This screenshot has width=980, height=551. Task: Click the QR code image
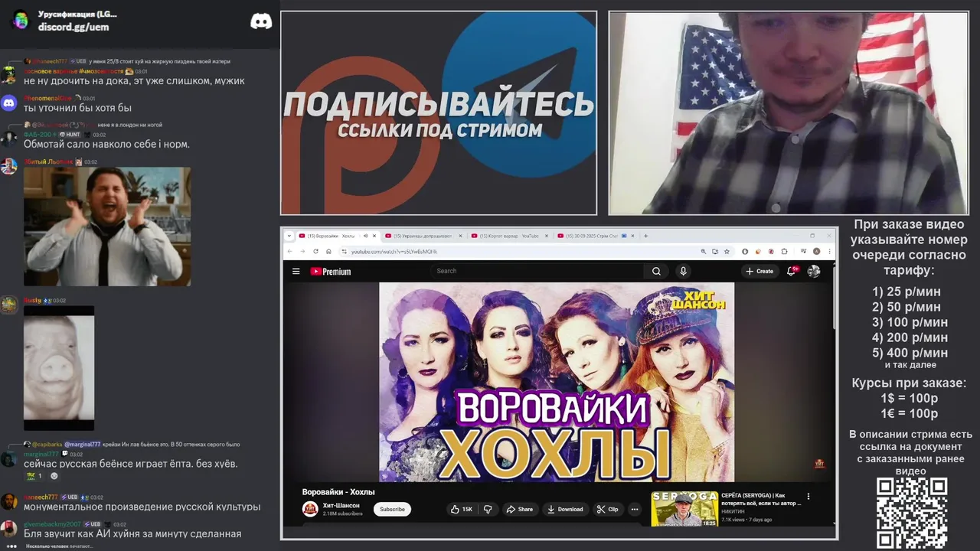[x=912, y=514]
